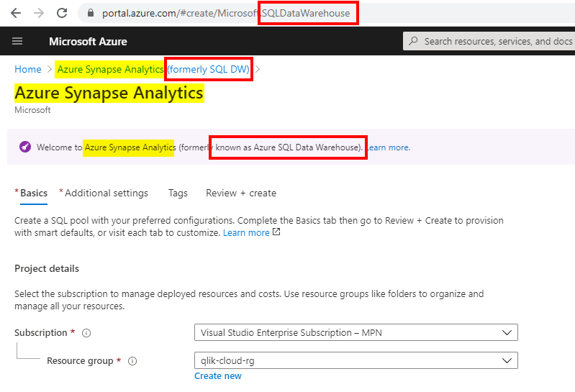Open the Resource group dropdown
Viewport: 575px width, 392px height.
pyautogui.click(x=356, y=360)
